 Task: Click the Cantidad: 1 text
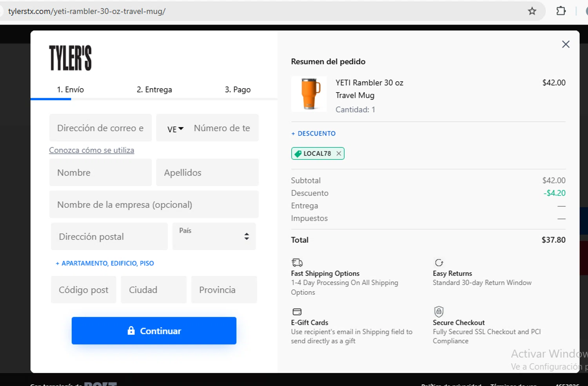click(355, 110)
